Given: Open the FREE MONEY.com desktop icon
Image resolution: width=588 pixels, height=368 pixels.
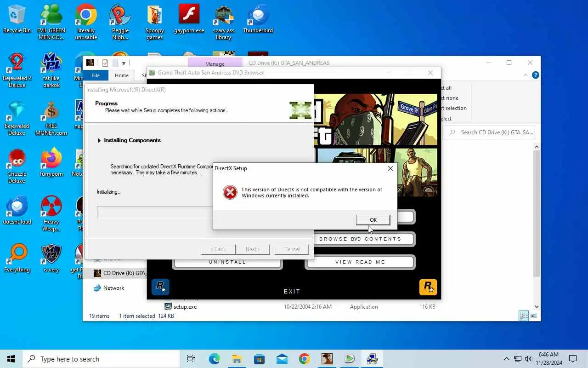Looking at the screenshot, I should point(51,118).
